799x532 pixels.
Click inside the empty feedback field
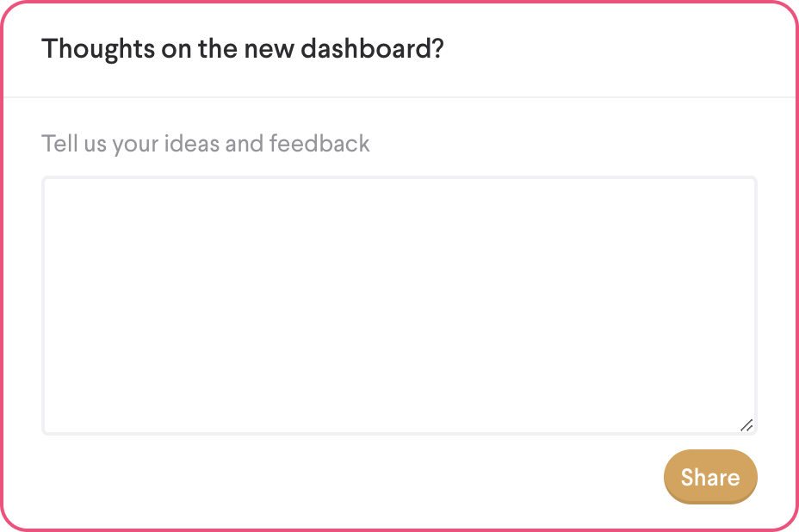pos(399,306)
